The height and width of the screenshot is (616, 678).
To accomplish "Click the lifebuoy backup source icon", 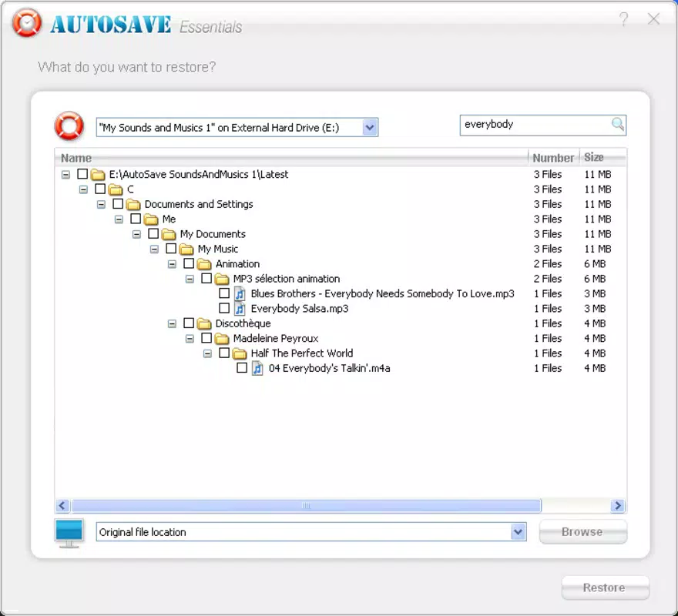I will point(69,126).
